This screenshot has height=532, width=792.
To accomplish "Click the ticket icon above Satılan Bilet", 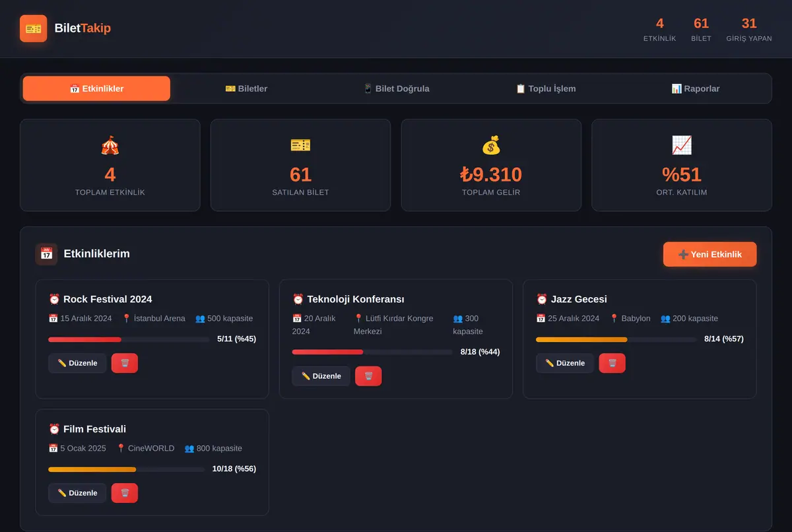I will click(300, 145).
